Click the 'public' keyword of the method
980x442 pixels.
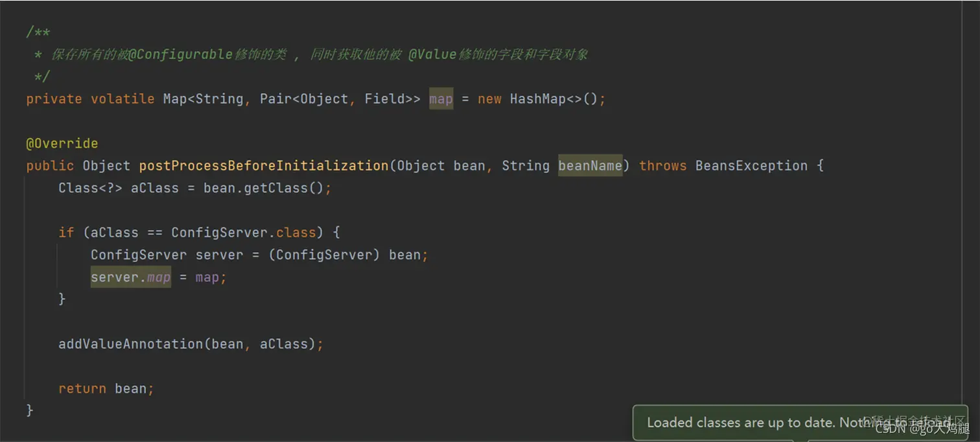tap(51, 166)
